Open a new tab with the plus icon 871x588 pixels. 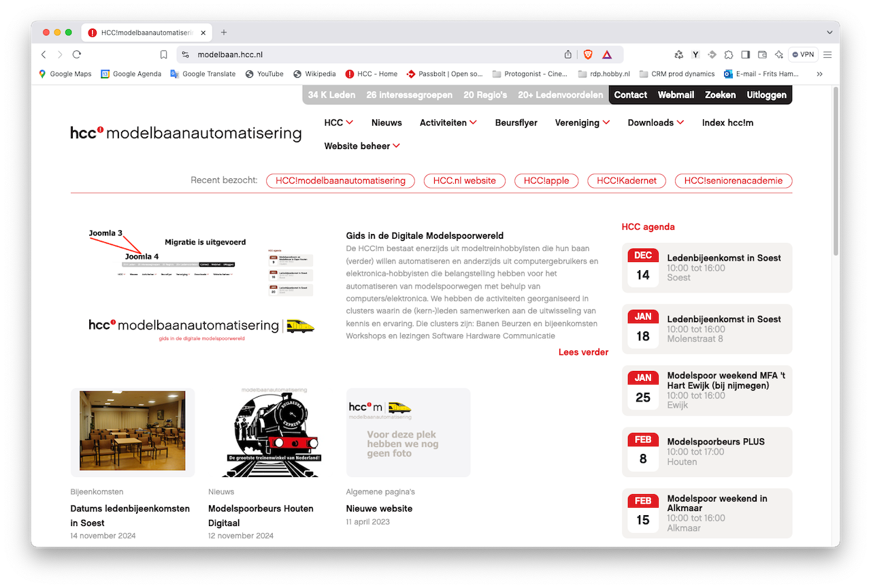click(224, 32)
